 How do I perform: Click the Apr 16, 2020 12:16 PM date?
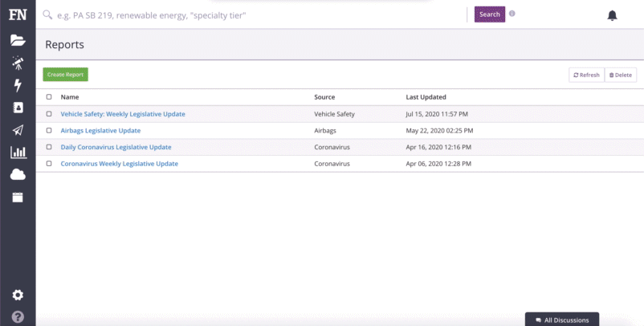pyautogui.click(x=438, y=147)
